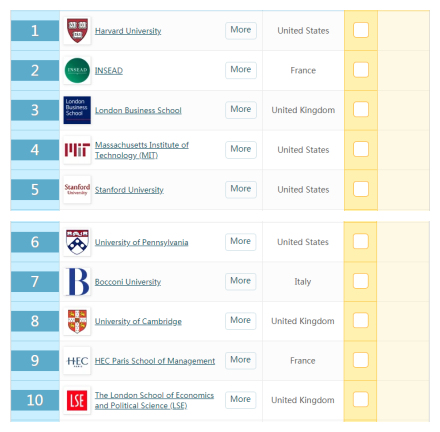Expand More details for Stanford University
Viewport: 440px width, 432px height.
[241, 189]
